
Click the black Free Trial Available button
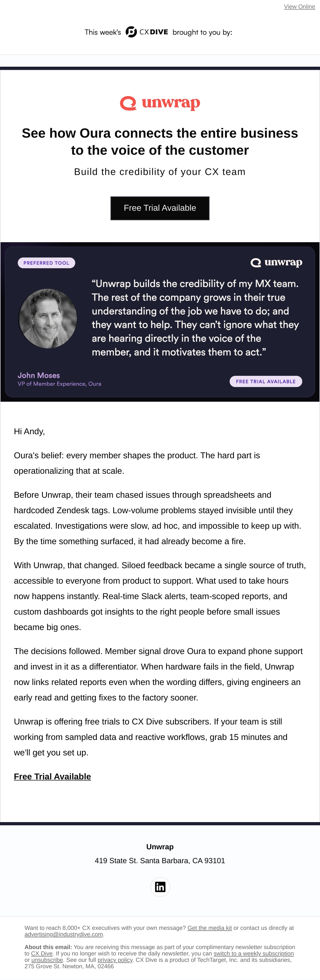point(160,208)
